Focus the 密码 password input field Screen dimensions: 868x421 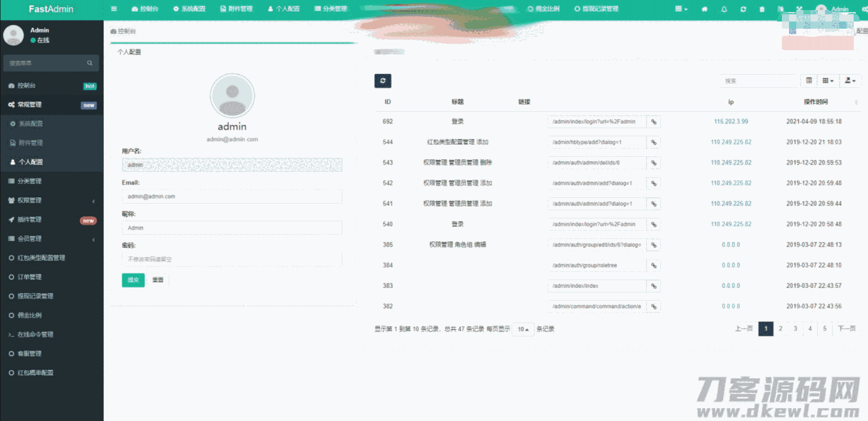(232, 259)
